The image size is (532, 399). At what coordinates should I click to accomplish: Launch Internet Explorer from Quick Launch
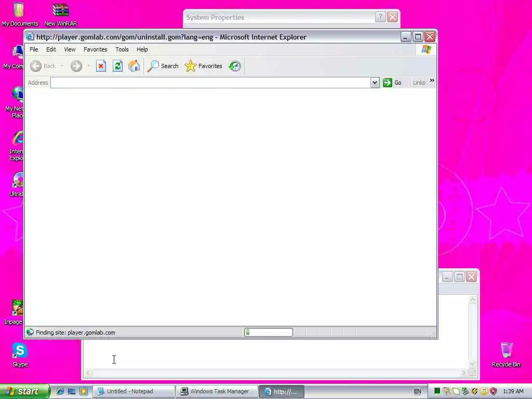(60, 391)
